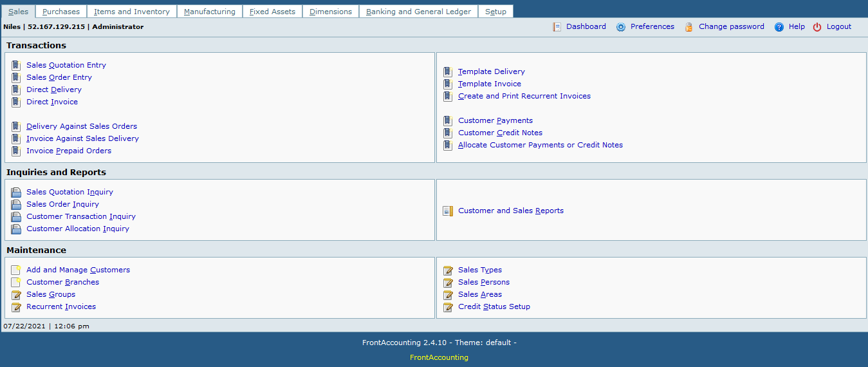868x367 pixels.
Task: Click the icon next to Sales Types
Action: pos(448,270)
